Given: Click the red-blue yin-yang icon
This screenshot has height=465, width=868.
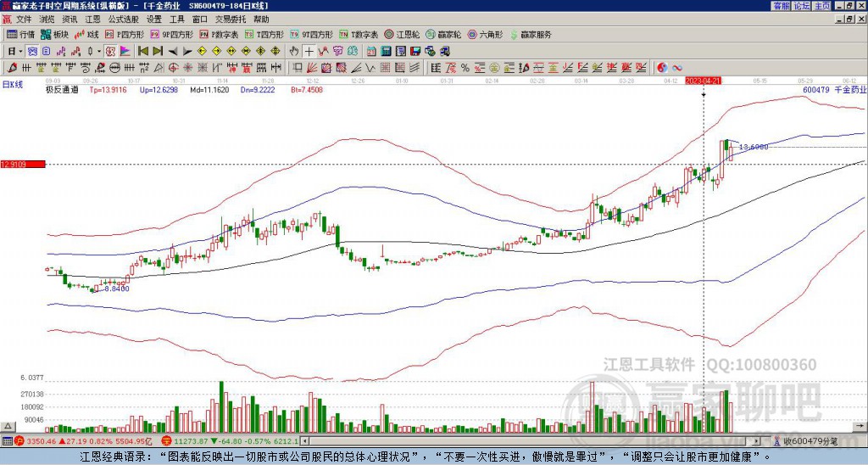Looking at the screenshot, I should 662,68.
